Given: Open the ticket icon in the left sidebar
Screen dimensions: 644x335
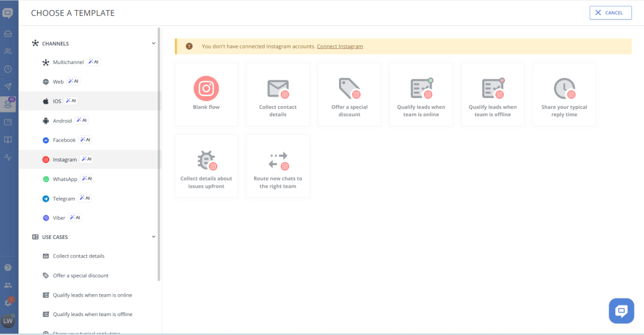Looking at the screenshot, I should point(8,122).
